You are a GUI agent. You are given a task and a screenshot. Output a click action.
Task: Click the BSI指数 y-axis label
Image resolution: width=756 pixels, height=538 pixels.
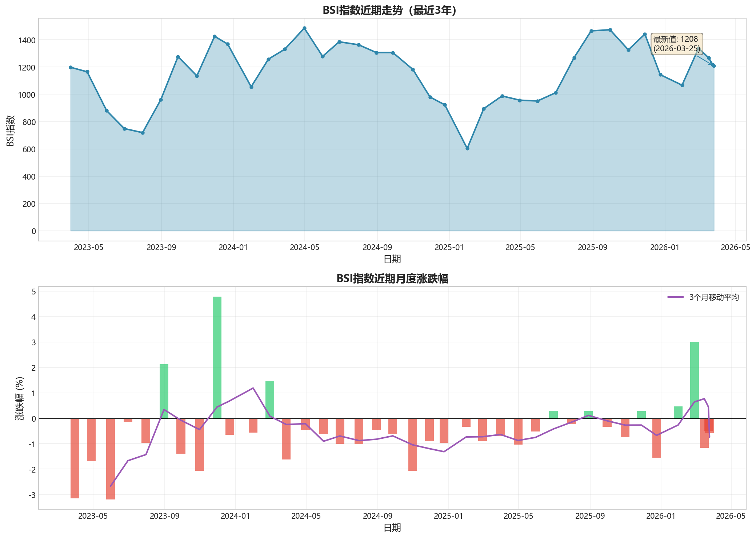tap(11, 131)
